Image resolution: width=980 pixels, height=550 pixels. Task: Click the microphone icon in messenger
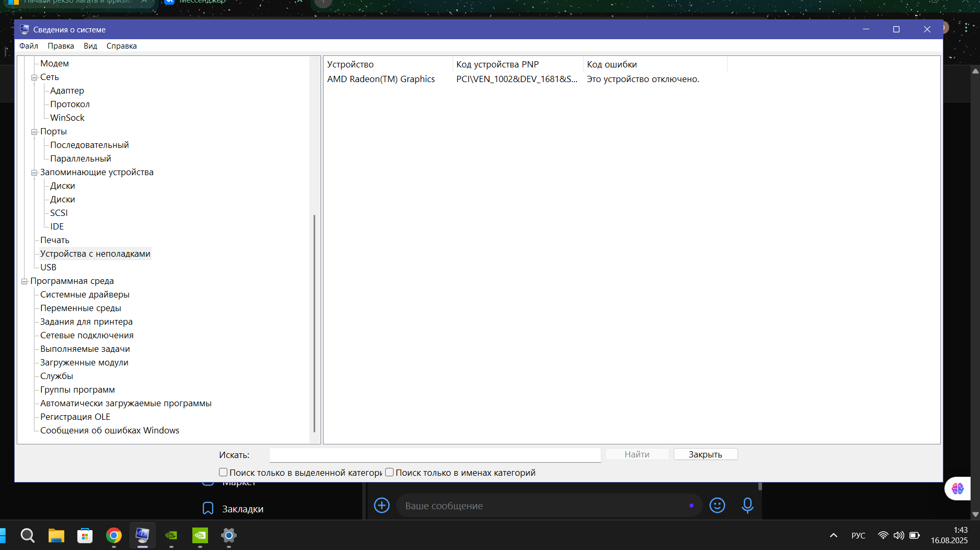(747, 506)
